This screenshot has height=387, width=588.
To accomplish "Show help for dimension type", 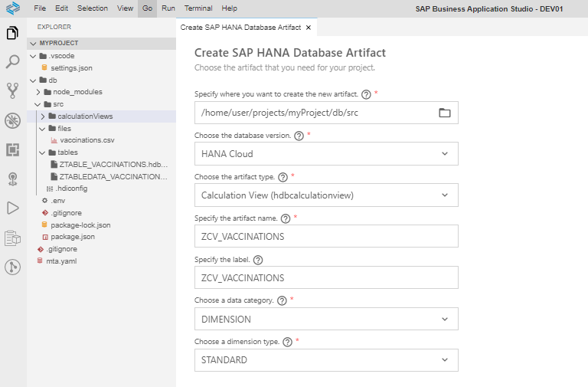I will tap(287, 342).
